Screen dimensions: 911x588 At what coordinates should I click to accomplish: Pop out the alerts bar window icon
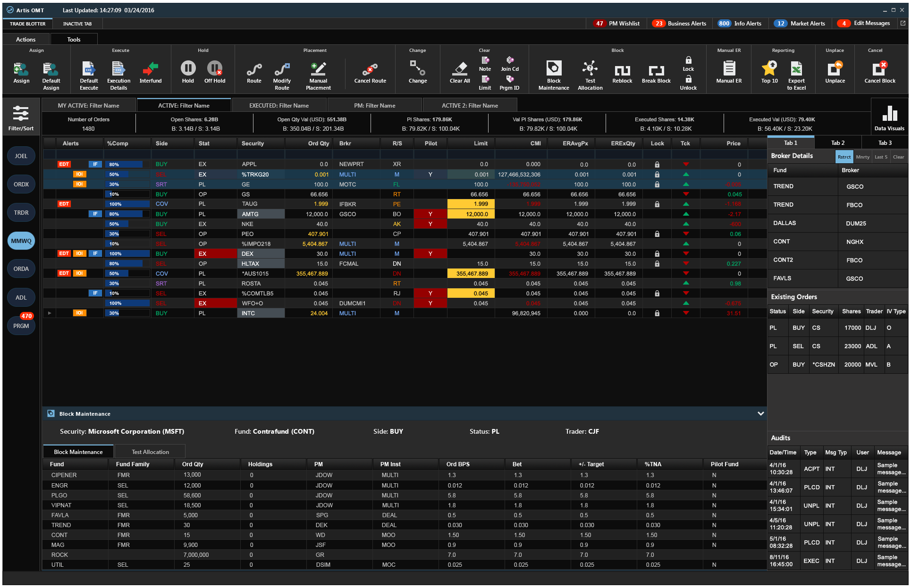[x=903, y=23]
